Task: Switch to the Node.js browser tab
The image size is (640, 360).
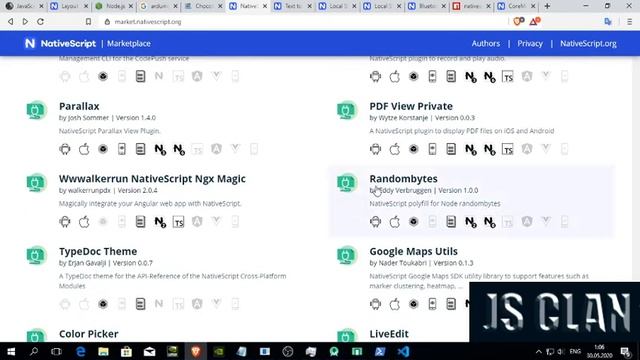Action: point(113,6)
